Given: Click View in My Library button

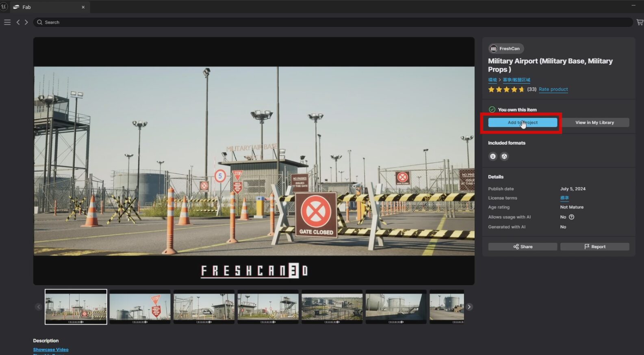Looking at the screenshot, I should (594, 122).
